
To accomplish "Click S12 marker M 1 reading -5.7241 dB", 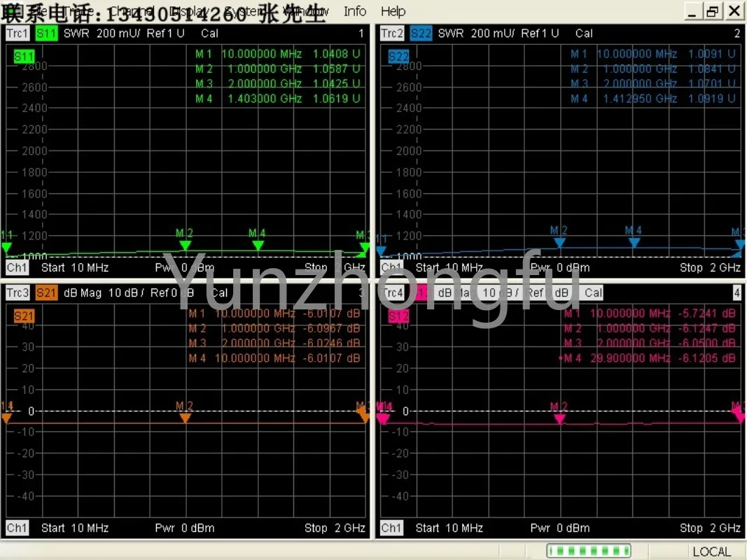I will [x=650, y=314].
